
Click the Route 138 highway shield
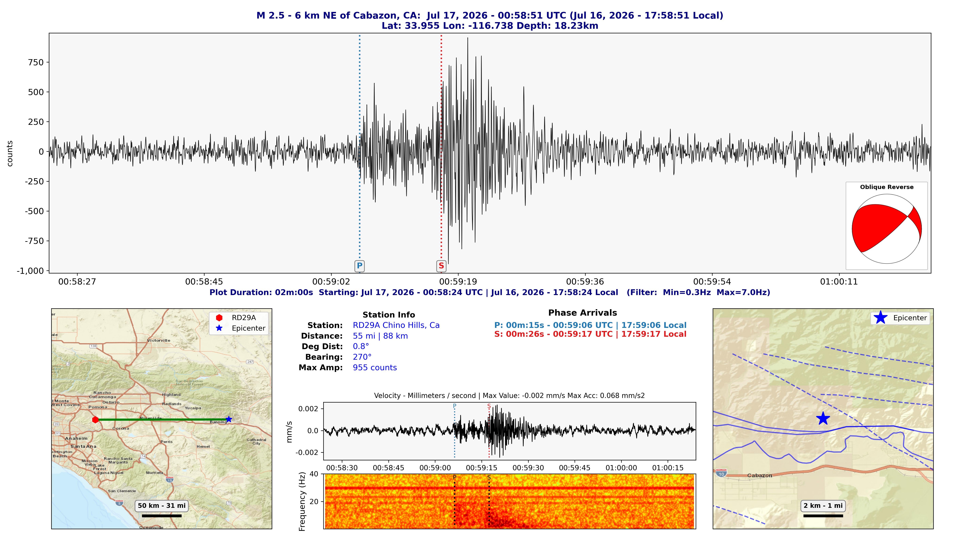[x=94, y=346]
